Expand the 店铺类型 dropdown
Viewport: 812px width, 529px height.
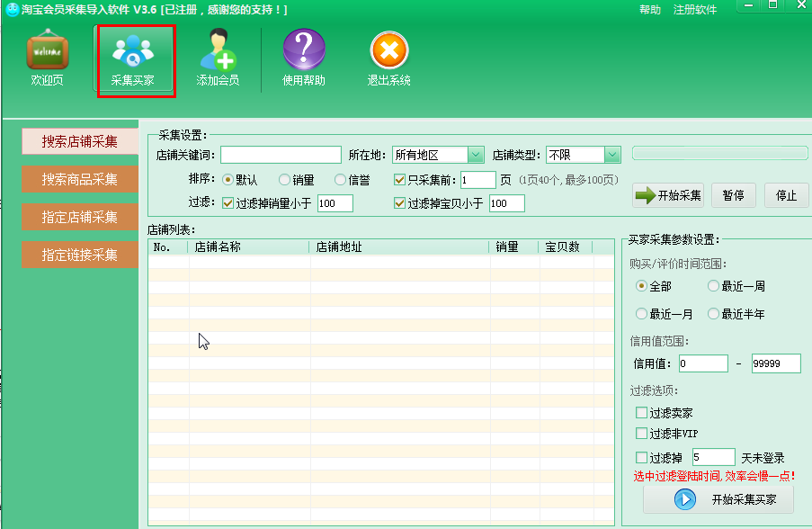coord(612,155)
